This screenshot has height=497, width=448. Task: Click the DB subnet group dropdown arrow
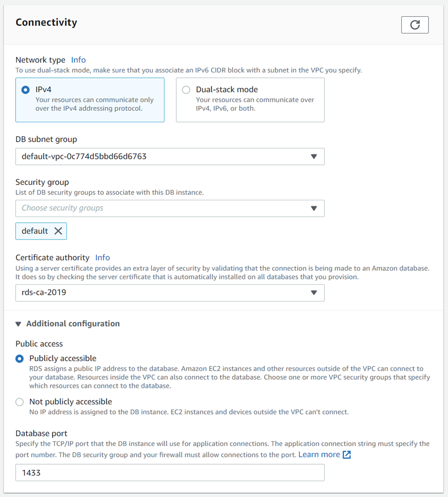click(x=314, y=156)
